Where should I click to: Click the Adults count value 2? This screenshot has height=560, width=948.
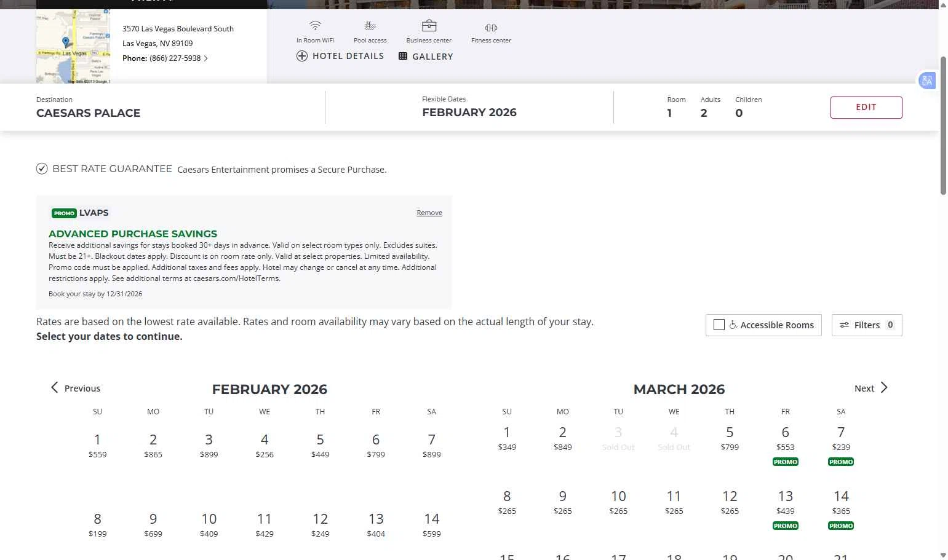704,113
